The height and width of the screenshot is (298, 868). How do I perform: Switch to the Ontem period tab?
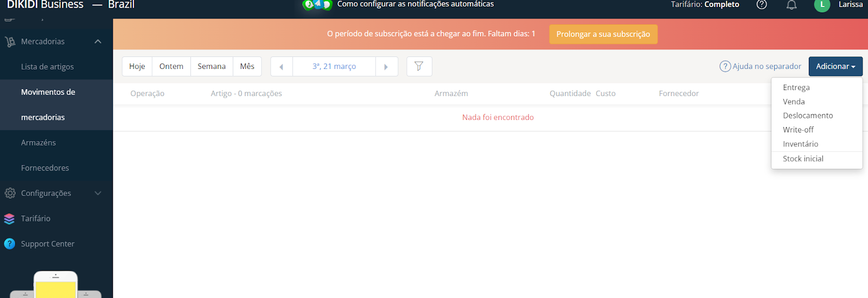click(171, 66)
